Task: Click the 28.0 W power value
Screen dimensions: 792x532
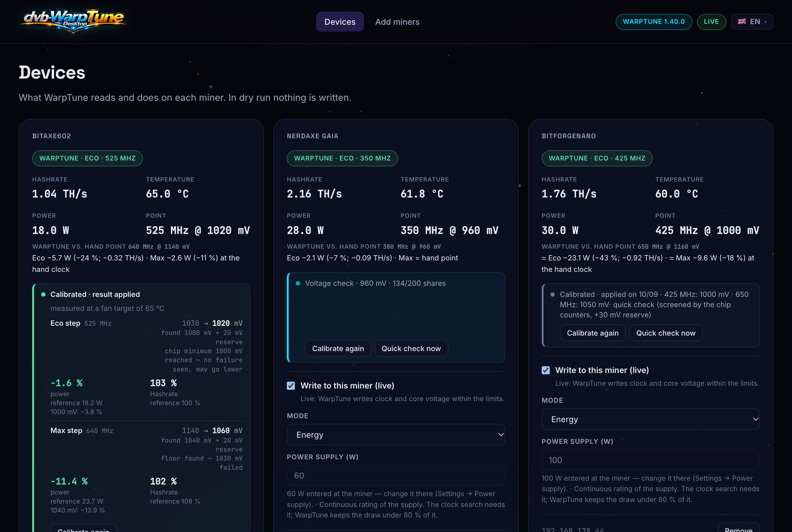Action: coord(305,231)
